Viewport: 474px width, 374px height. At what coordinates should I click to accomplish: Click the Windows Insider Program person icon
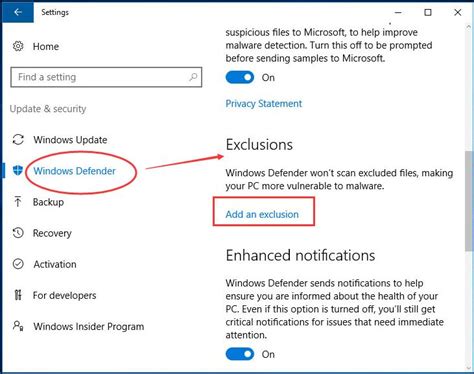click(x=18, y=326)
